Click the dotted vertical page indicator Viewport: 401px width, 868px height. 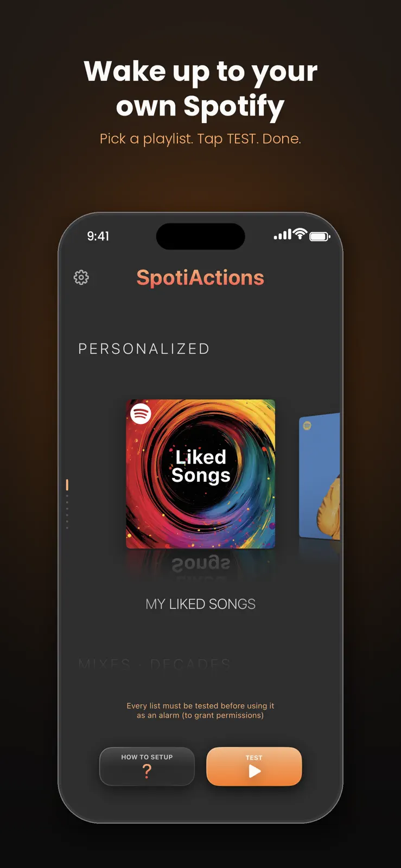67,511
